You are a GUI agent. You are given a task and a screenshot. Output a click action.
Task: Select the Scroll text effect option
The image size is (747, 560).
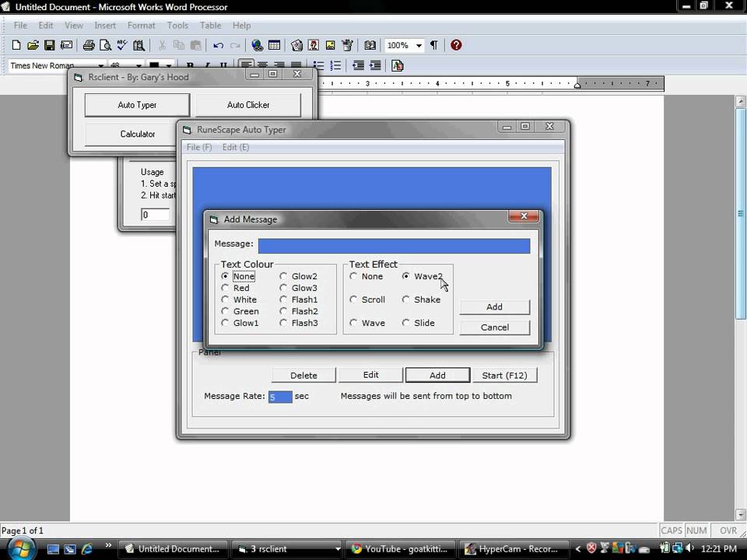(354, 299)
